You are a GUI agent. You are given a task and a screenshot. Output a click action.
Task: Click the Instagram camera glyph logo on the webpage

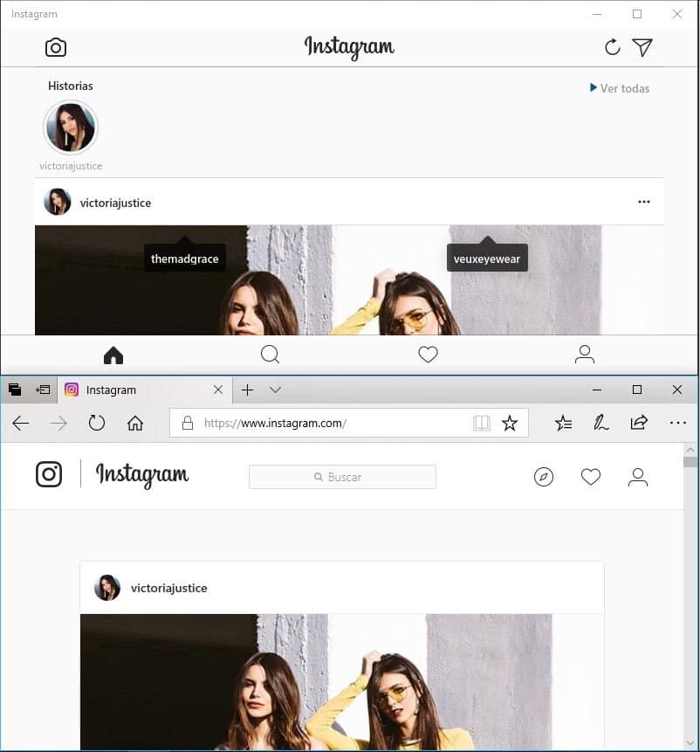49,474
